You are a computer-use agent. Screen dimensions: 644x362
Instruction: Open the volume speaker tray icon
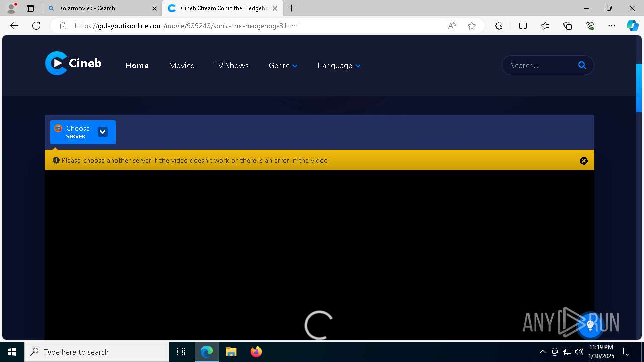click(x=579, y=352)
